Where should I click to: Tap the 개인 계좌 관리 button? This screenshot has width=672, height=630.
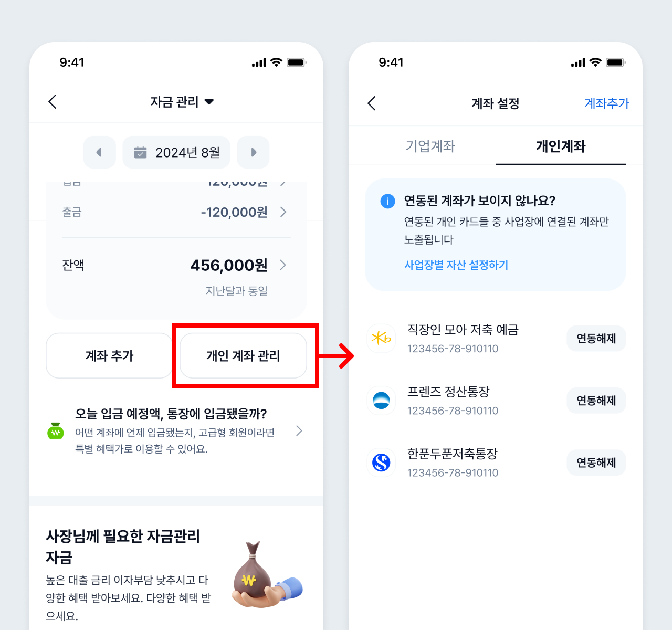[x=243, y=355]
